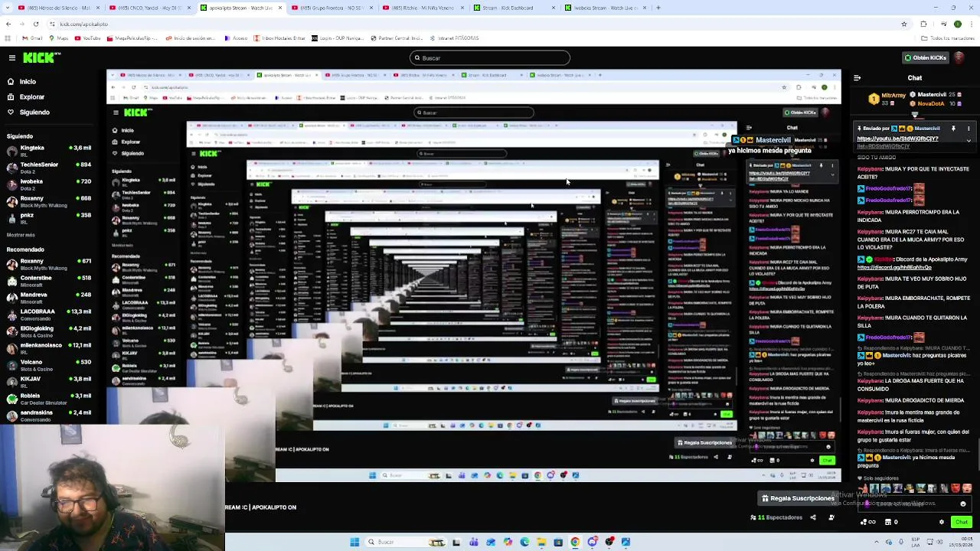Image resolution: width=980 pixels, height=551 pixels.
Task: Open a new browser tab
Action: click(x=658, y=8)
